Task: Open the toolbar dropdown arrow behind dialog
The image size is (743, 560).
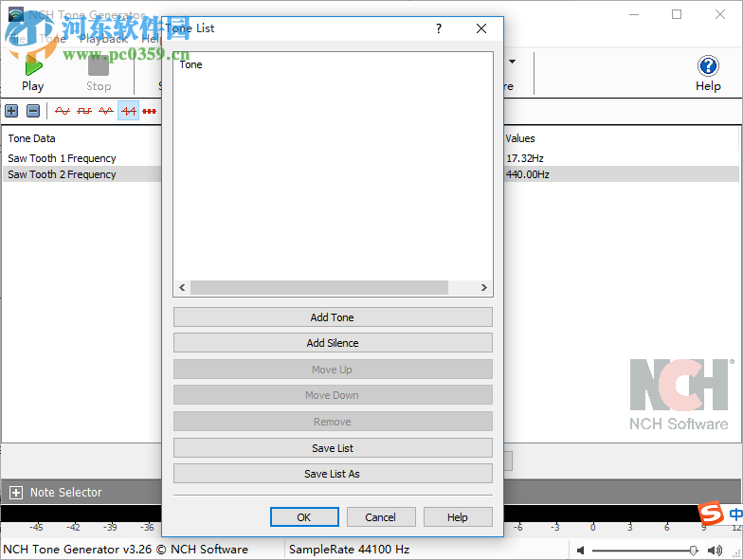Action: tap(512, 62)
